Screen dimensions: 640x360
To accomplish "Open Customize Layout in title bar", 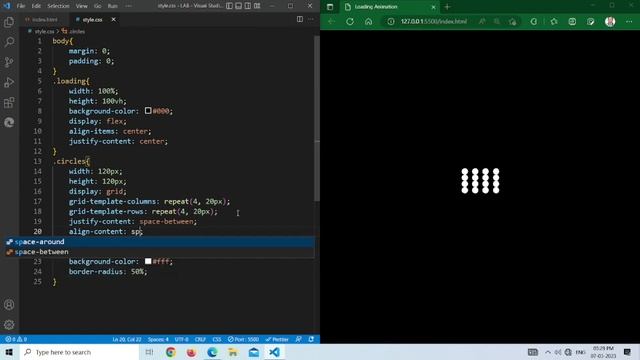I will [x=257, y=6].
